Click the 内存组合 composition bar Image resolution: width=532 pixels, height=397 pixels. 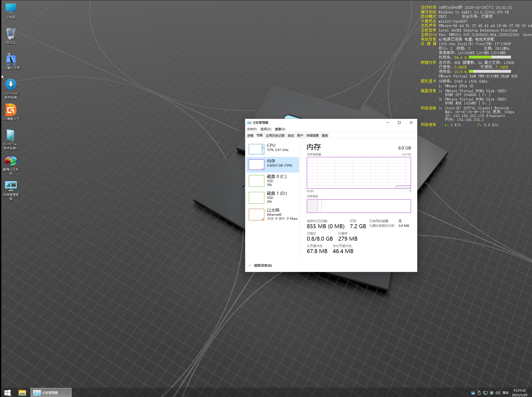point(359,206)
